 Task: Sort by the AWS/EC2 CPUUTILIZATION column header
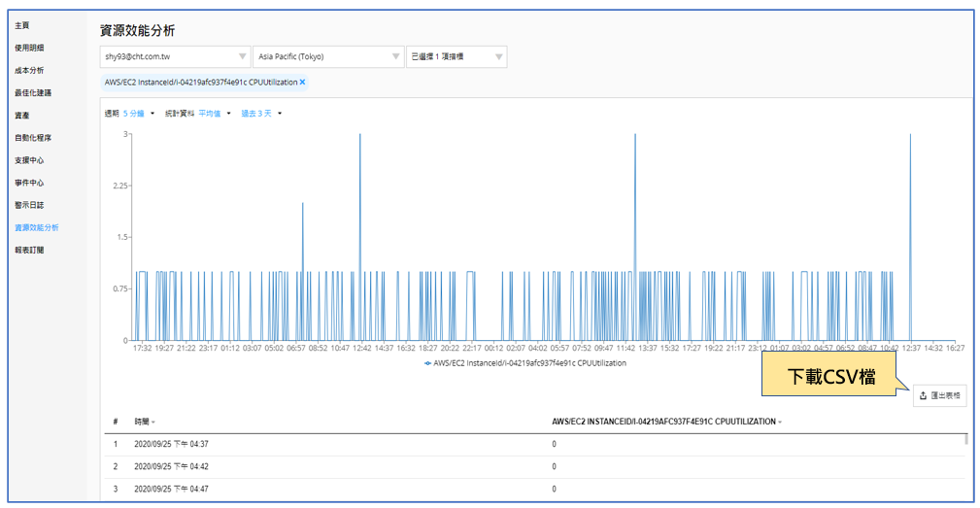click(666, 423)
